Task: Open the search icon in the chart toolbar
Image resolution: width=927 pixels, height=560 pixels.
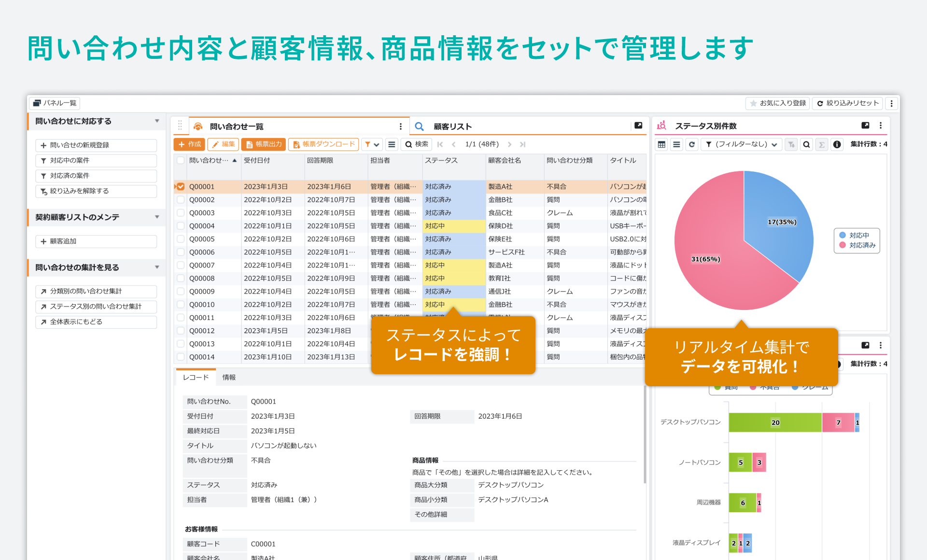Action: coord(806,144)
